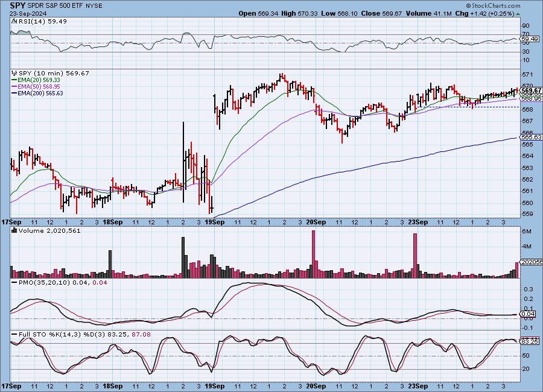This screenshot has width=543, height=392.
Task: Click the 563 tick on the price axis
Action: 527,168
